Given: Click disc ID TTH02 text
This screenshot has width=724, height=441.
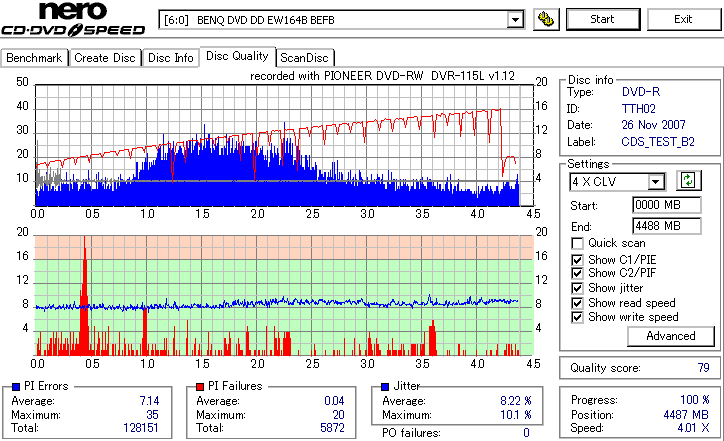Looking at the screenshot, I should 639,109.
